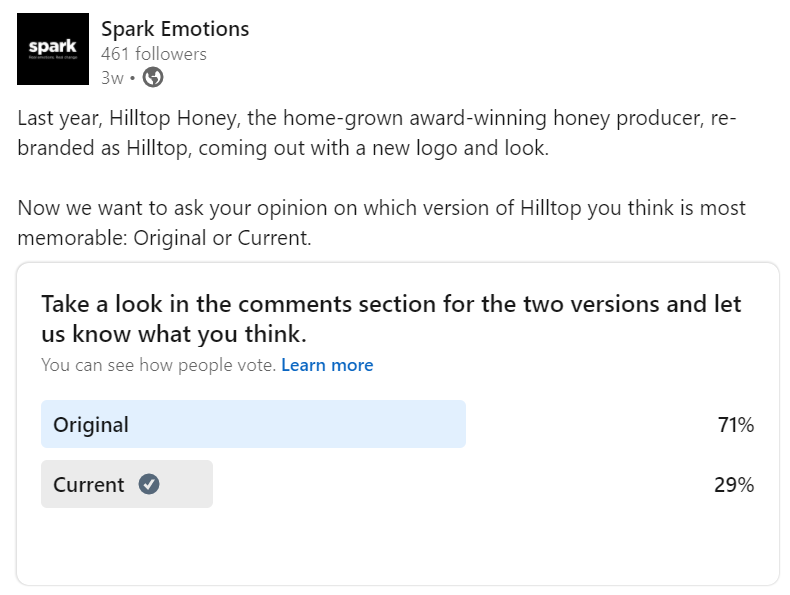Open the Spark Emotions company page name
The height and width of the screenshot is (595, 790).
[175, 29]
